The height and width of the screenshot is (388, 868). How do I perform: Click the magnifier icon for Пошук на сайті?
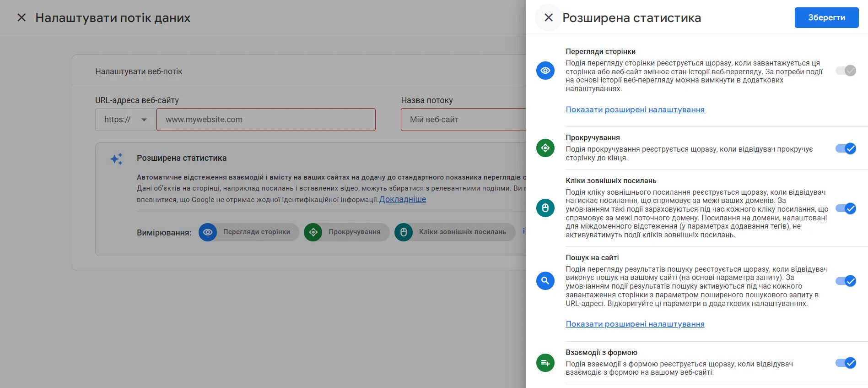tap(545, 281)
